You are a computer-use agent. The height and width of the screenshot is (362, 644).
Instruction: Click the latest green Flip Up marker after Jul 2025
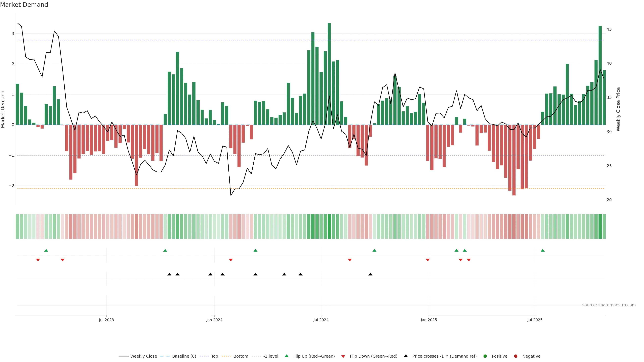543,250
